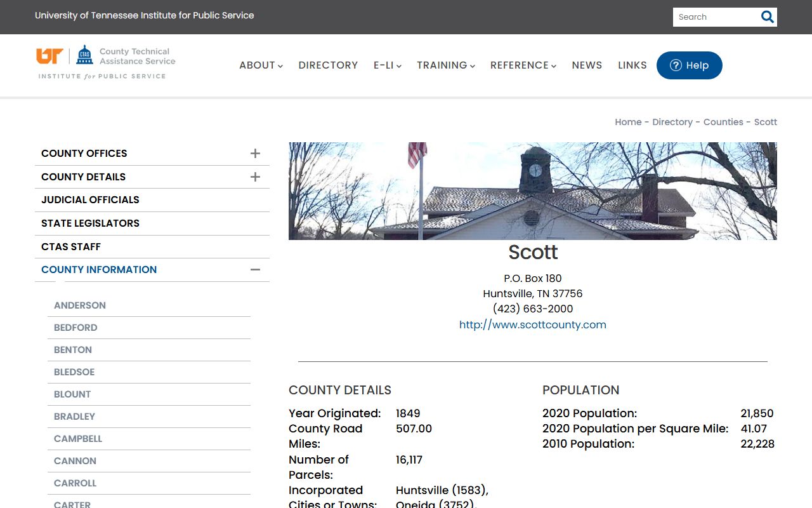Go to the LINKS page
The width and height of the screenshot is (812, 508).
pyautogui.click(x=632, y=65)
